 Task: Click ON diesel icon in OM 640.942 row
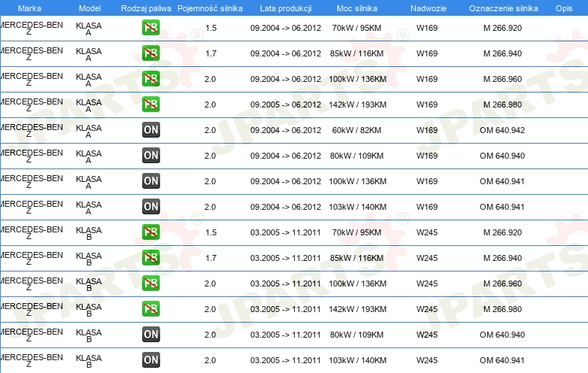tap(150, 129)
